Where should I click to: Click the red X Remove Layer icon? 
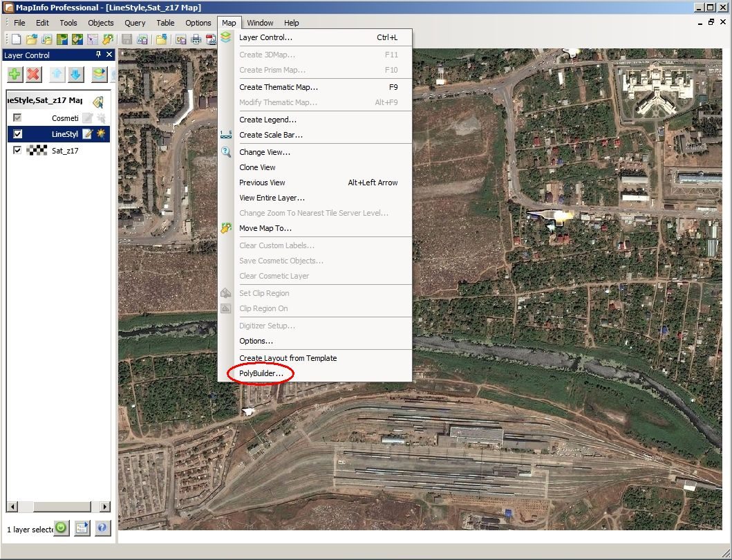point(34,74)
